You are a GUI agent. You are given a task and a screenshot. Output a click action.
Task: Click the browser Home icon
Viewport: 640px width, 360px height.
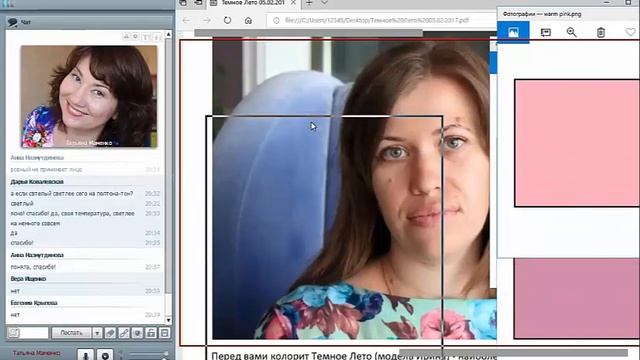point(248,20)
